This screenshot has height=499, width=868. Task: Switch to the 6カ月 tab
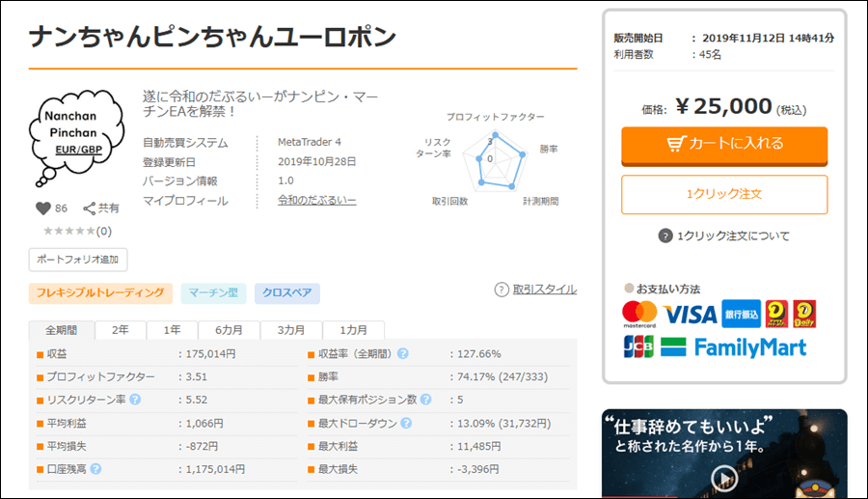click(229, 329)
